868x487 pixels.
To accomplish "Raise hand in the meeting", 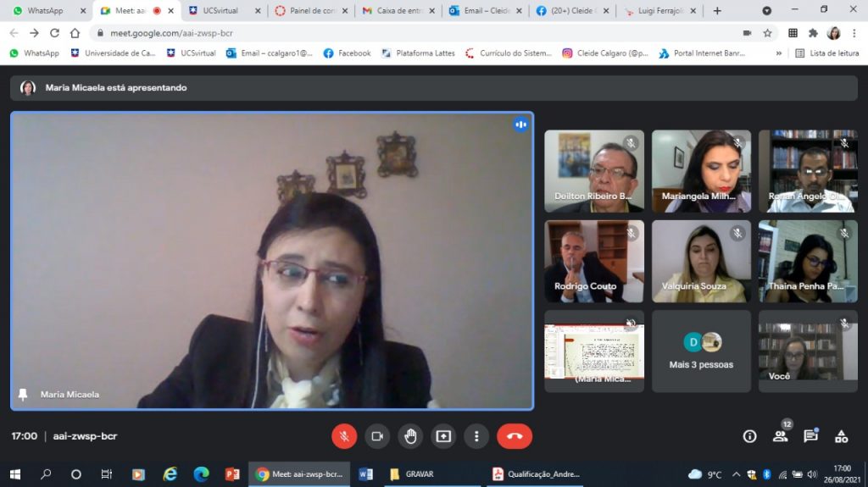I will click(410, 436).
